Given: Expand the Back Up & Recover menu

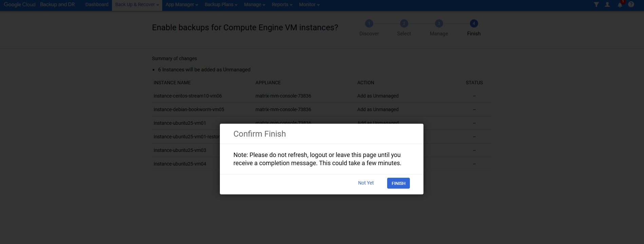Looking at the screenshot, I should coord(137,5).
